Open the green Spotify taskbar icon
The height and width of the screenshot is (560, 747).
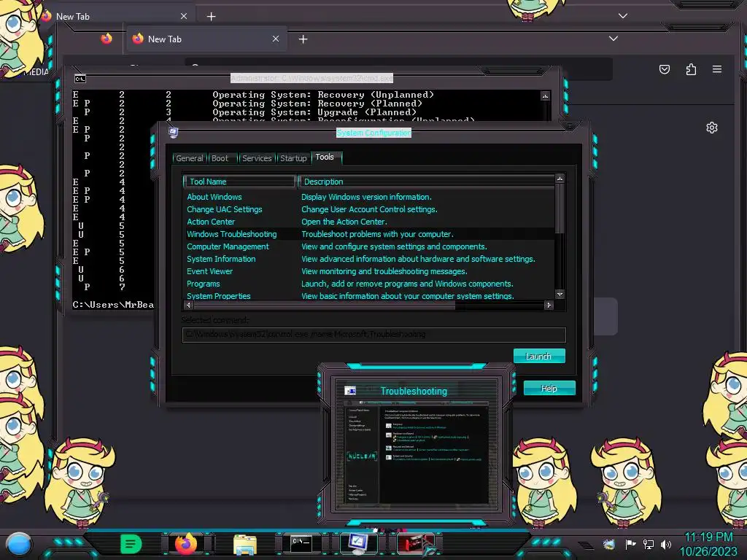click(131, 544)
